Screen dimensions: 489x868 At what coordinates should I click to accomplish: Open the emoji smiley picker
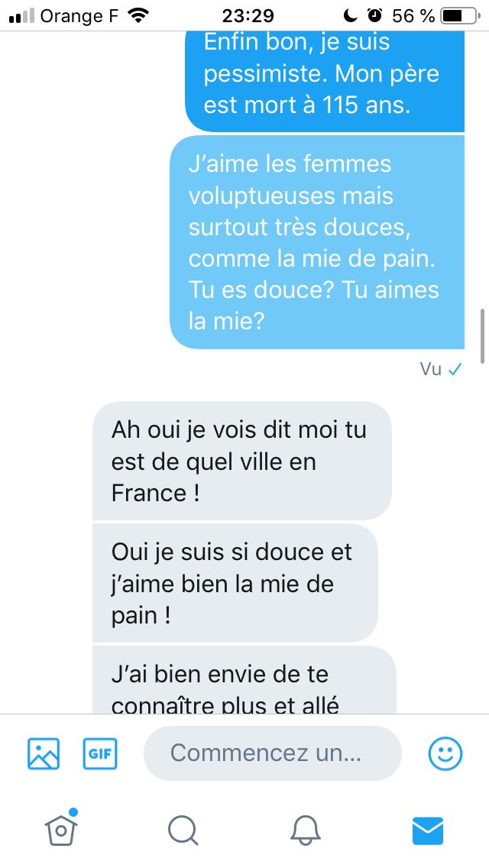pos(445,753)
